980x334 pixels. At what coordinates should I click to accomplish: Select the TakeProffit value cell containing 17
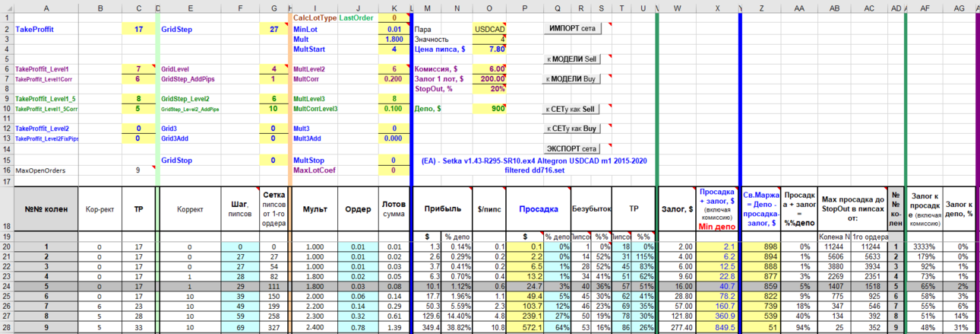[138, 29]
